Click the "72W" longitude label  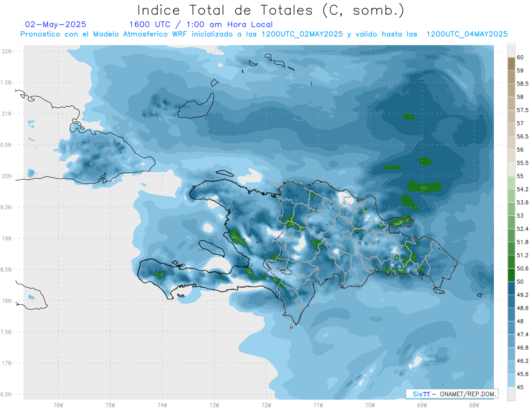tap(266, 405)
